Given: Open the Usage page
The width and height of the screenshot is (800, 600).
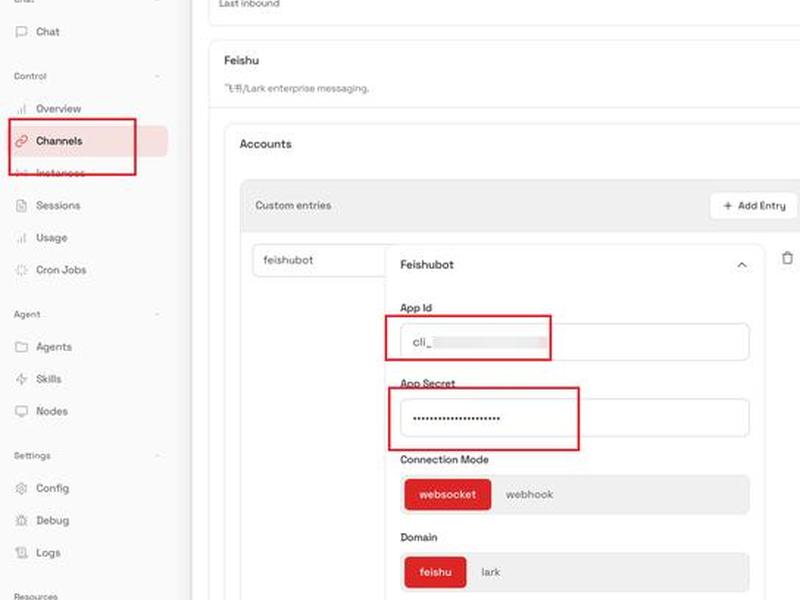Looking at the screenshot, I should (52, 238).
